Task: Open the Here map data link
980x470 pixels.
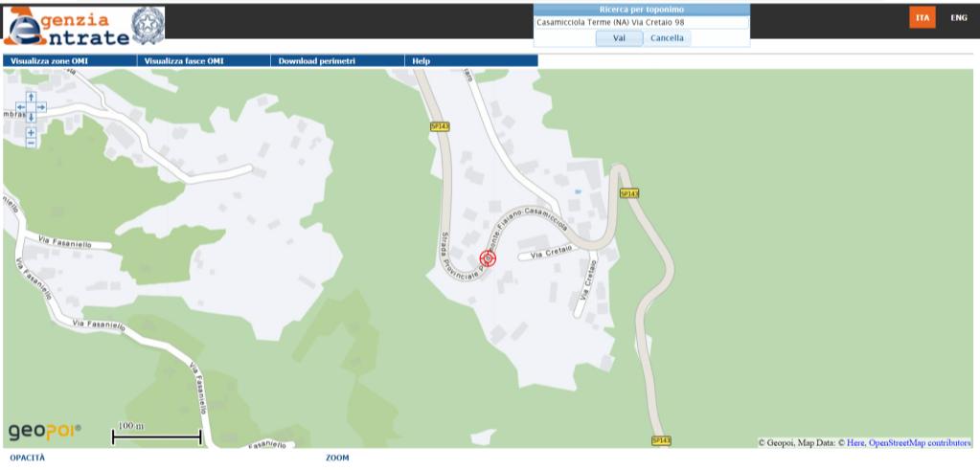Action: pyautogui.click(x=855, y=442)
